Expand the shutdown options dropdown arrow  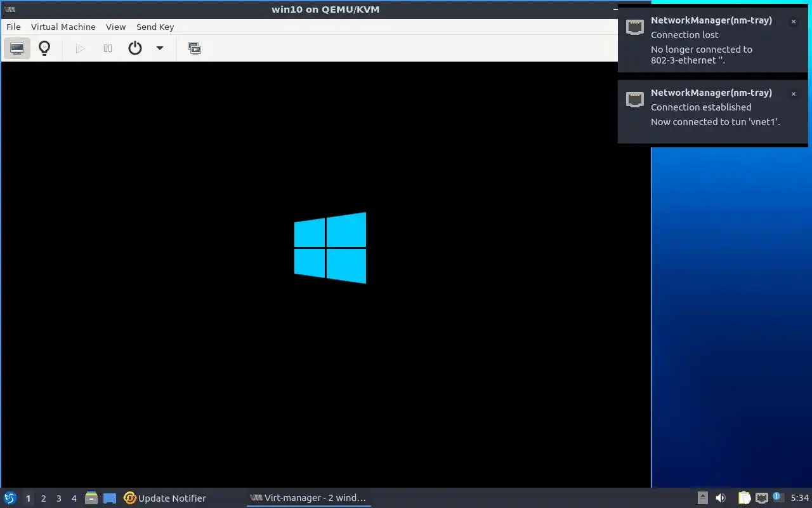pos(160,48)
